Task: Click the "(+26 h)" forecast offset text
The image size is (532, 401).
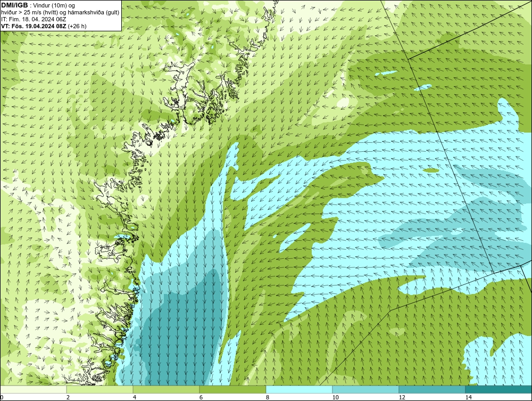Action: 77,26
